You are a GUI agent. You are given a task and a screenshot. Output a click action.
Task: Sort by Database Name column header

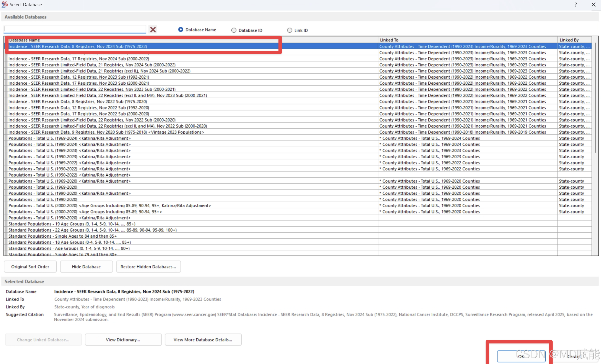pos(24,40)
